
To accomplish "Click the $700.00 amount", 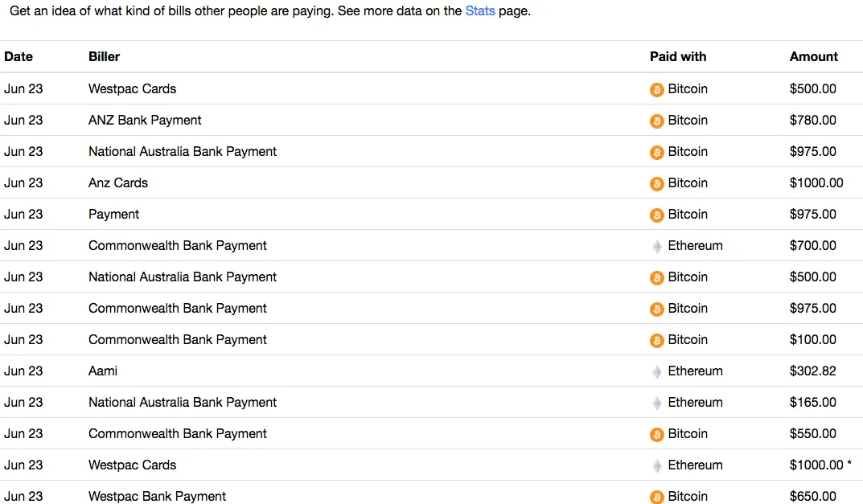I will coord(812,245).
